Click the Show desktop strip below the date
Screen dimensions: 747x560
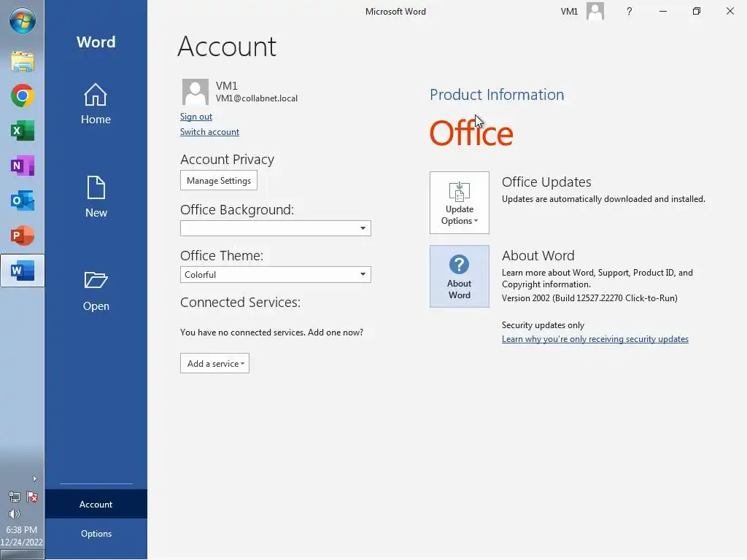pos(23,554)
